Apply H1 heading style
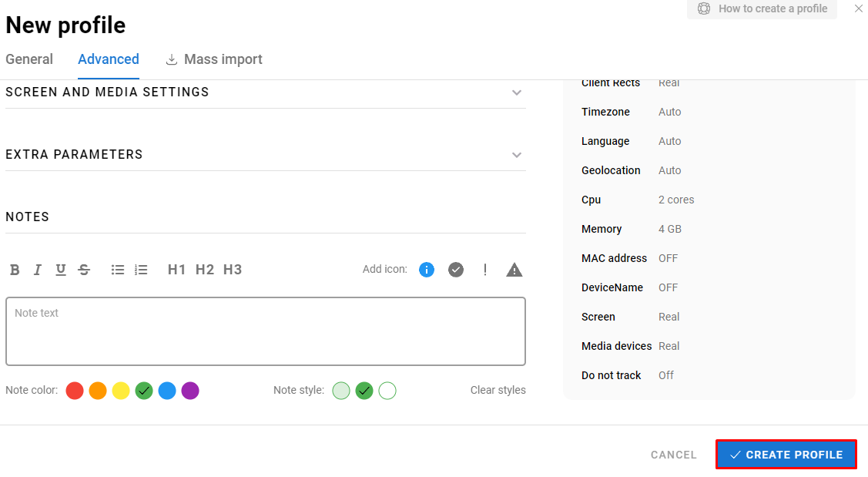Screen dimensions: 868x477 176,270
